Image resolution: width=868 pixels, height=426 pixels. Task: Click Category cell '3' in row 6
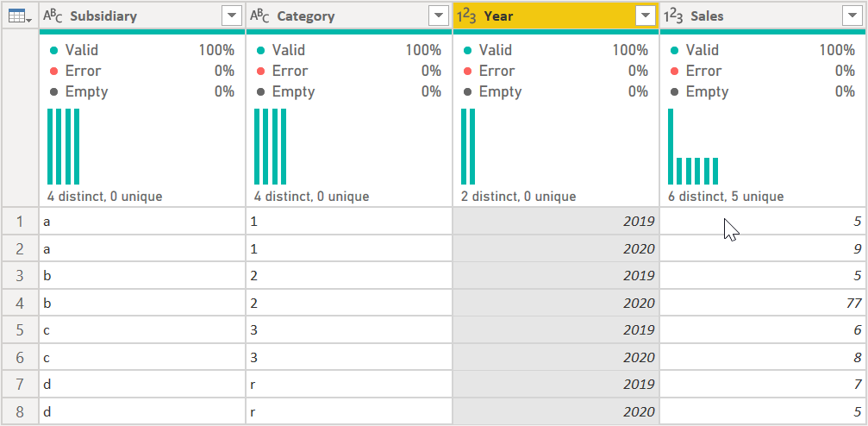pyautogui.click(x=349, y=357)
